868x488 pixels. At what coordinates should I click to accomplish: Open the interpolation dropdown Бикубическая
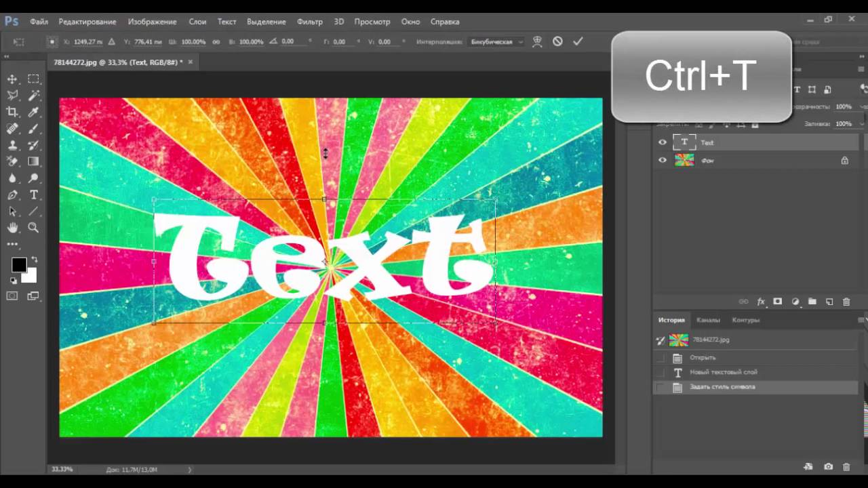[x=497, y=41]
